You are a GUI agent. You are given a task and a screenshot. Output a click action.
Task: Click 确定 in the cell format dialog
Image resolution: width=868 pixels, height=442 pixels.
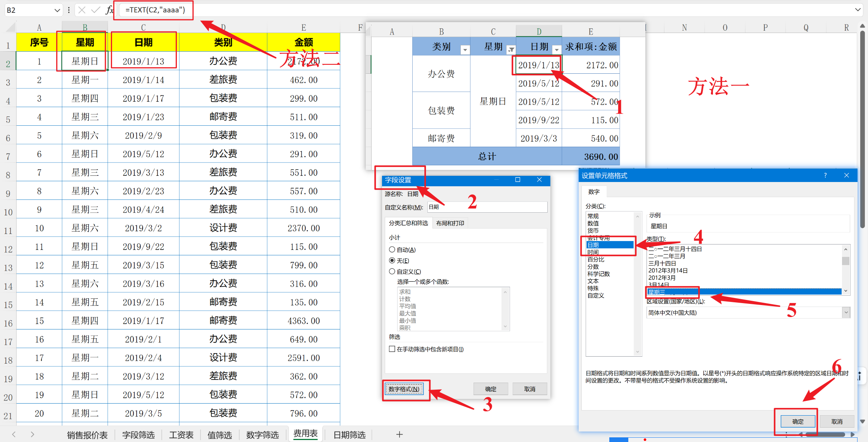(x=797, y=421)
